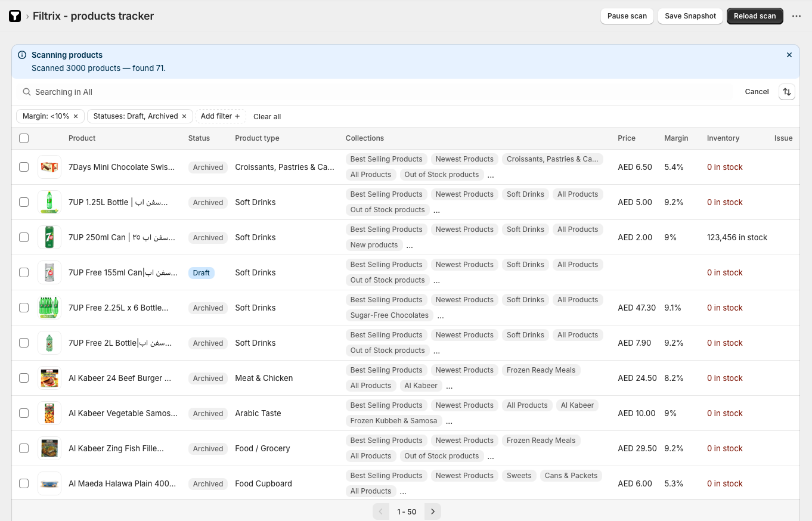Go to previous page of products
812x521 pixels.
[x=381, y=511]
